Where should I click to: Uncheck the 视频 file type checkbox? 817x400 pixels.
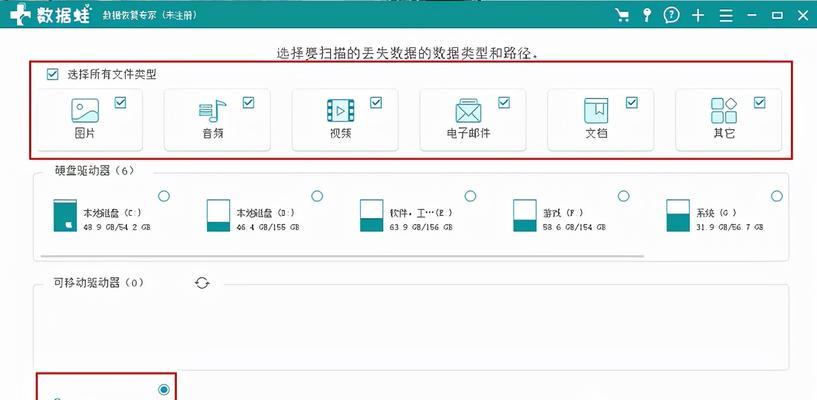click(x=376, y=103)
